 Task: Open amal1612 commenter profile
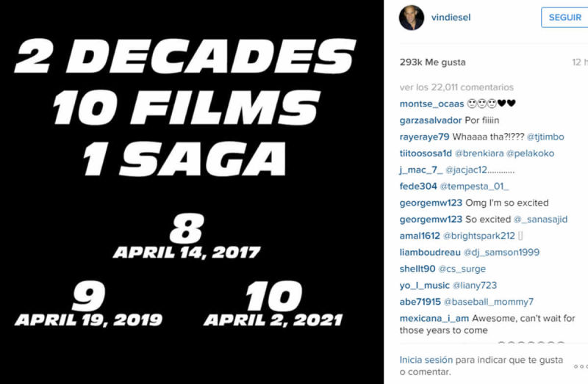point(420,236)
